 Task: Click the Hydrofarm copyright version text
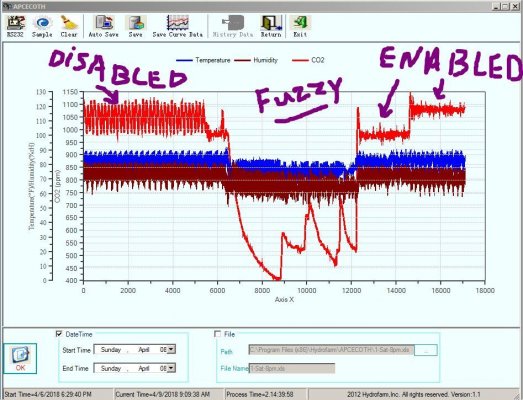[414, 395]
